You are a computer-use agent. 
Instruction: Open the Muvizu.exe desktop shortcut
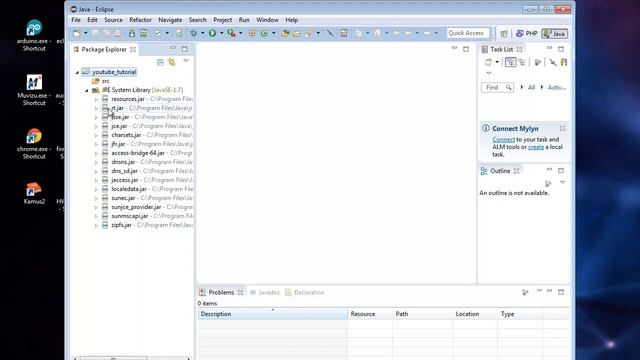pyautogui.click(x=34, y=82)
